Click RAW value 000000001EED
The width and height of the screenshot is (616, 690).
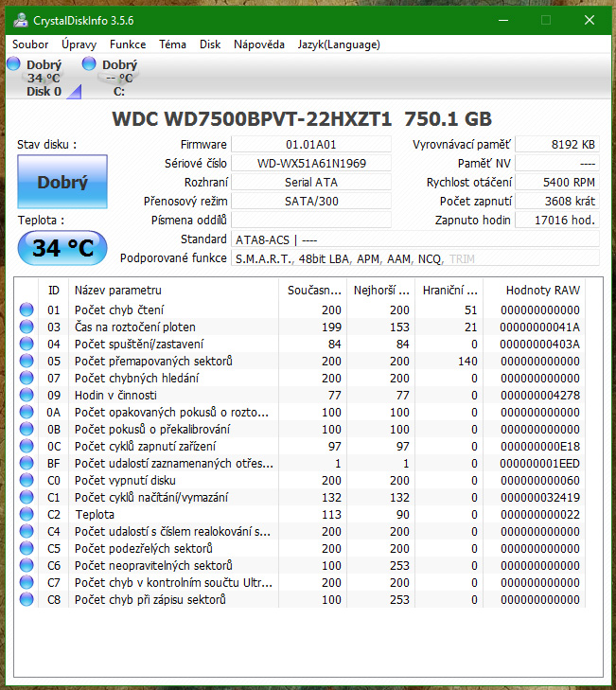click(540, 464)
